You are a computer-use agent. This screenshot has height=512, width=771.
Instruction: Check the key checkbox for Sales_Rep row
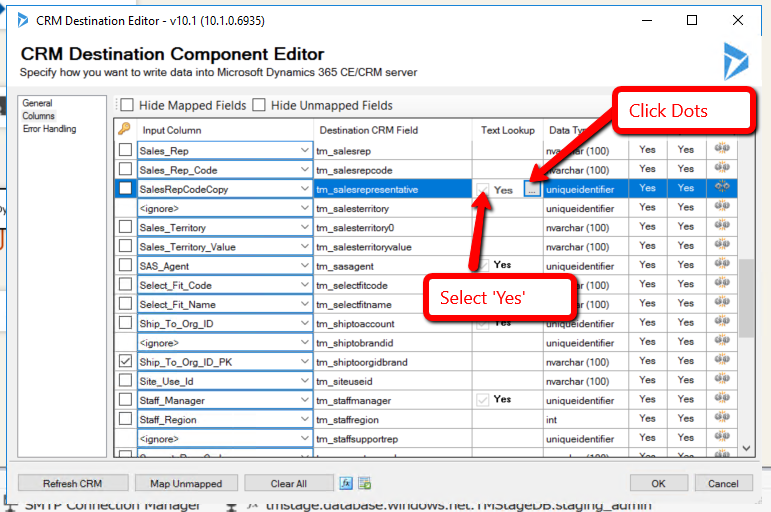coord(125,150)
